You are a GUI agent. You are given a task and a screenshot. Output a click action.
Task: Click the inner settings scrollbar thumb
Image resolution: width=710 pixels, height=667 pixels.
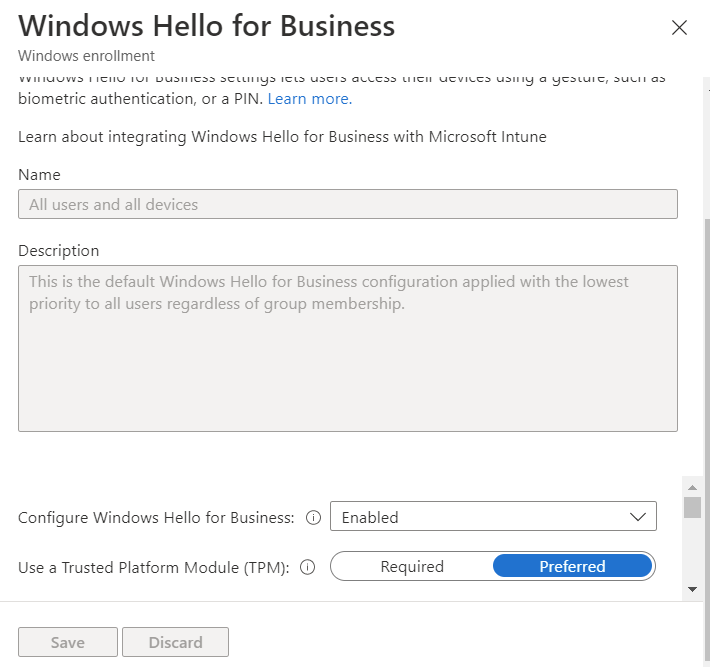click(x=692, y=507)
